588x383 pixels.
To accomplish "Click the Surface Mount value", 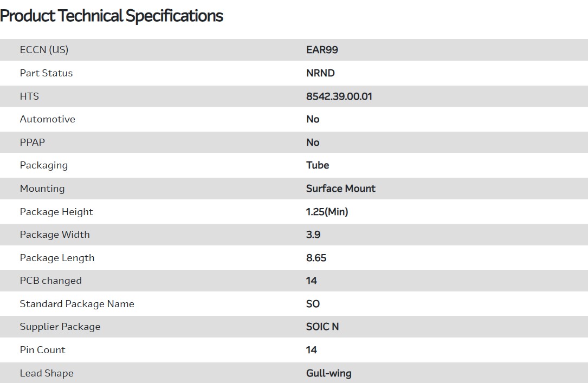I will coord(340,189).
